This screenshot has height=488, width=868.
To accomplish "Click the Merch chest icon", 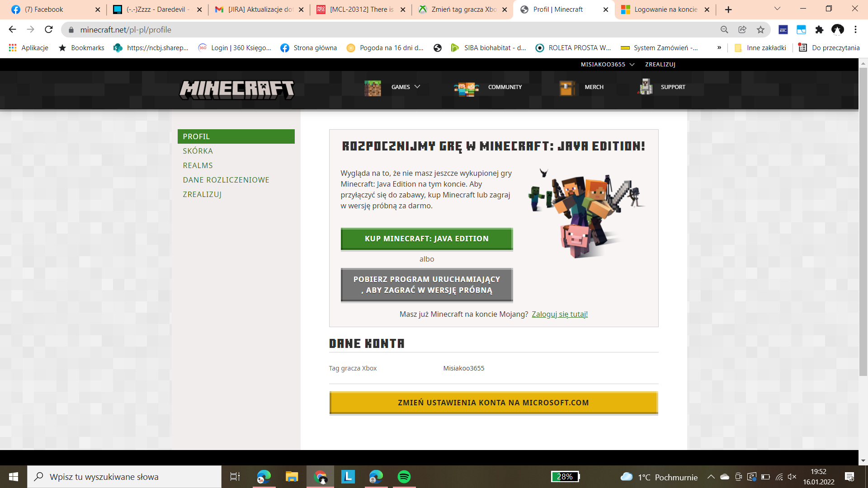I will point(567,88).
